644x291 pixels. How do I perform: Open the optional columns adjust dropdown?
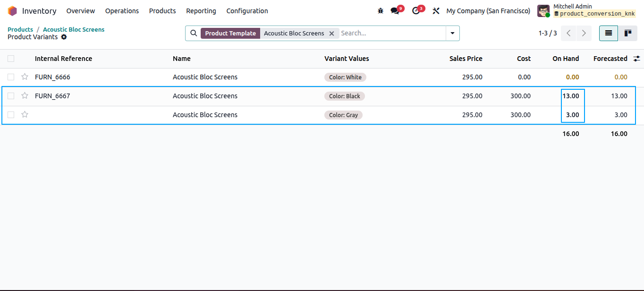tap(637, 59)
